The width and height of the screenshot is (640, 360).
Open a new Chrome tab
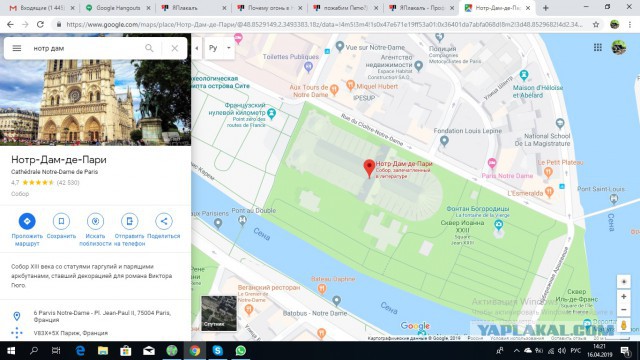[545, 8]
